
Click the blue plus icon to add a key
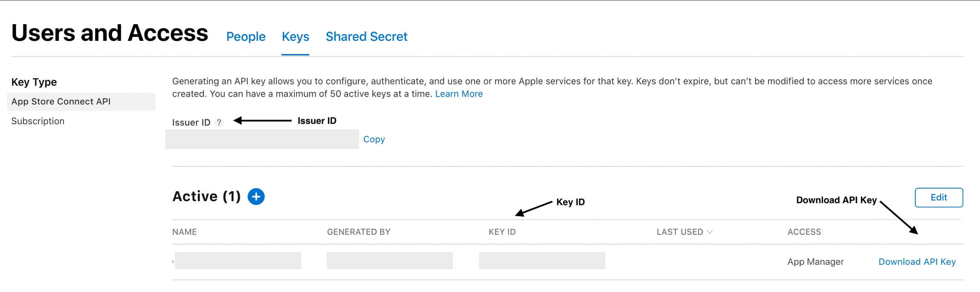(x=256, y=197)
